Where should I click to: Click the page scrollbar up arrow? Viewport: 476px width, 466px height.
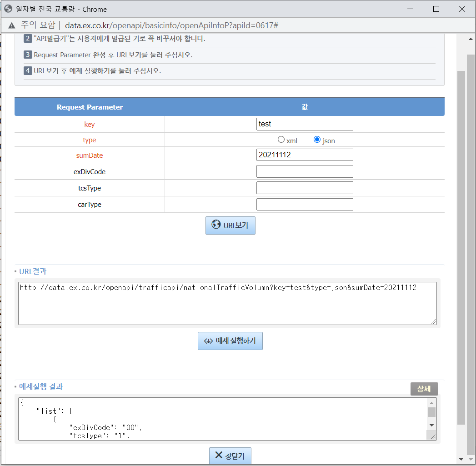pyautogui.click(x=470, y=39)
